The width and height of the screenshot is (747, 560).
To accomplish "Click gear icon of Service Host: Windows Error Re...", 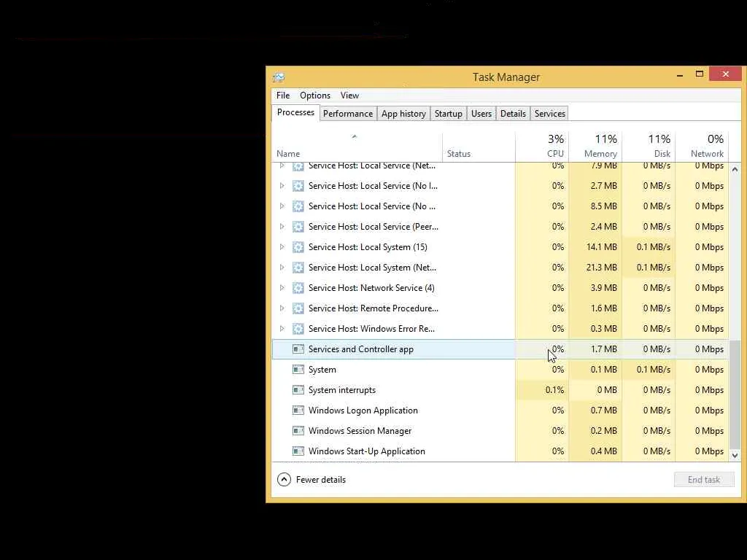I will [298, 329].
